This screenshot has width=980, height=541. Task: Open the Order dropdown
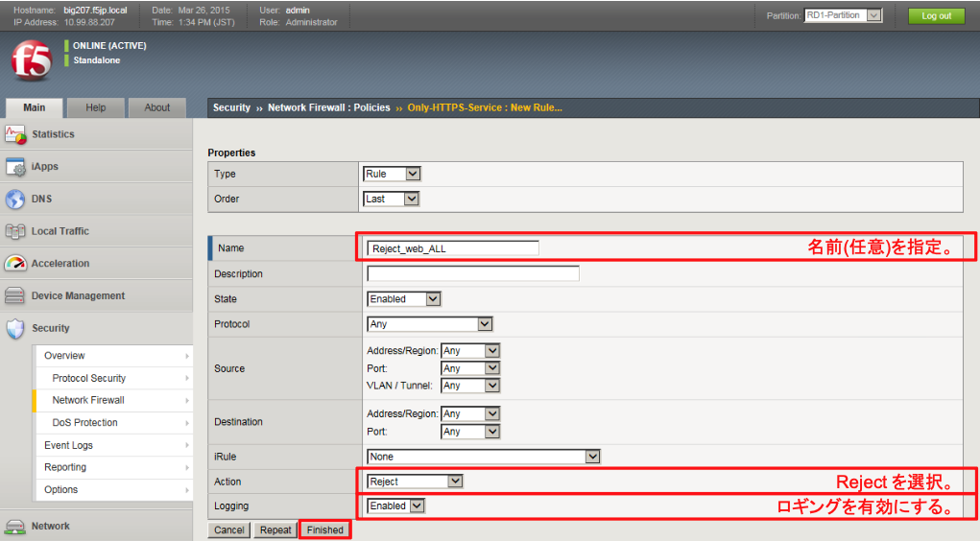pos(391,199)
